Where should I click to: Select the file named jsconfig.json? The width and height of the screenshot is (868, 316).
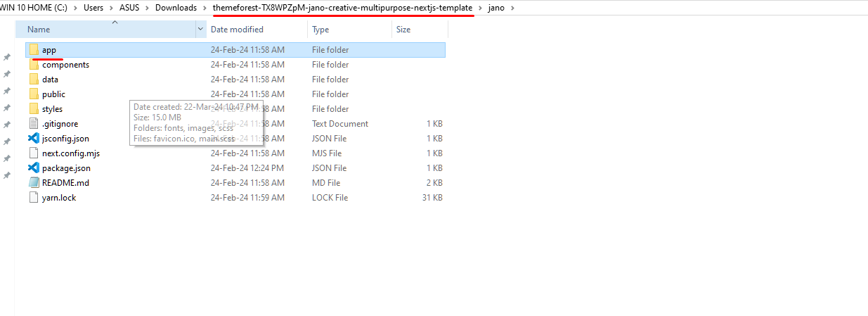pos(65,139)
